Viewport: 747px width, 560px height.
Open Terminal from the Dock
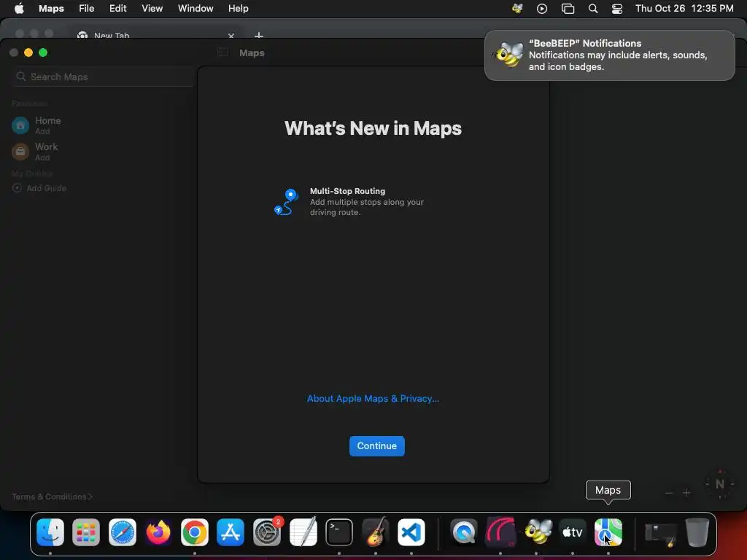[x=339, y=532]
